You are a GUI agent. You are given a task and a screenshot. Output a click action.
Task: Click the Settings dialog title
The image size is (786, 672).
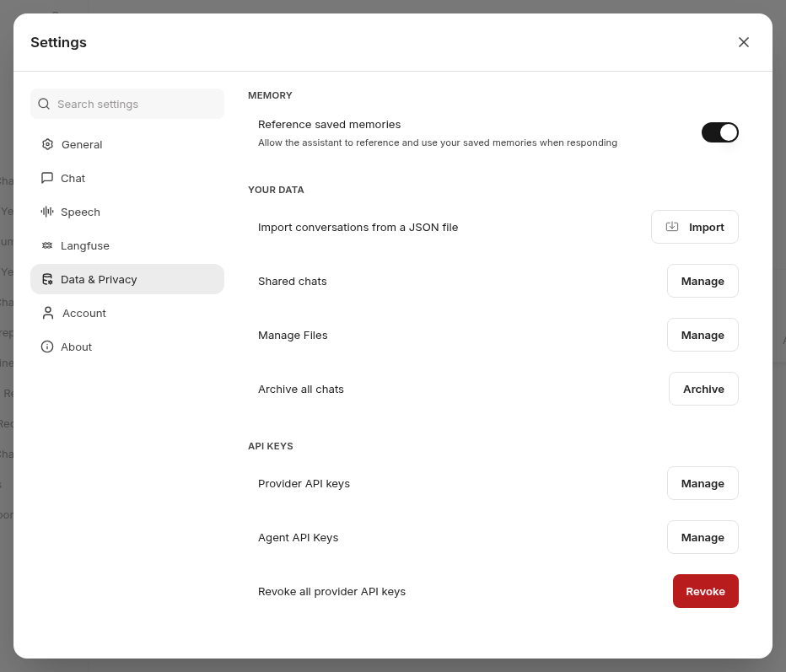click(59, 43)
